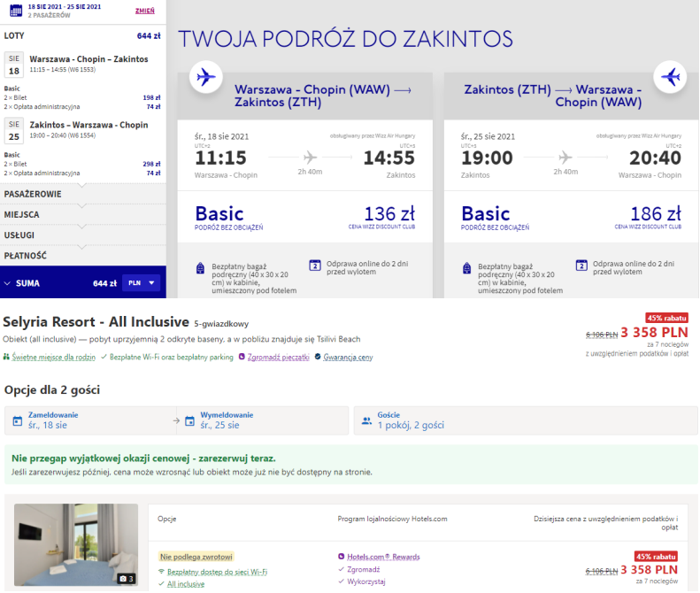
Task: Click the return hand baggage backpack icon
Action: (467, 268)
